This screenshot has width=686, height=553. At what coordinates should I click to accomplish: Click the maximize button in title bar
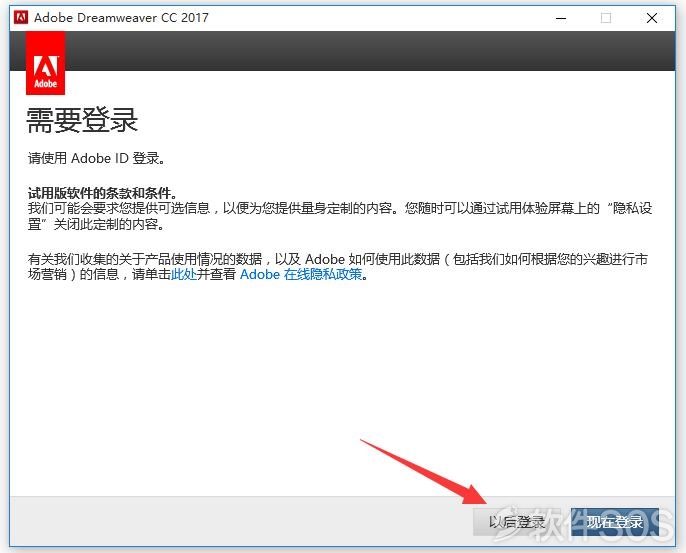pos(606,18)
